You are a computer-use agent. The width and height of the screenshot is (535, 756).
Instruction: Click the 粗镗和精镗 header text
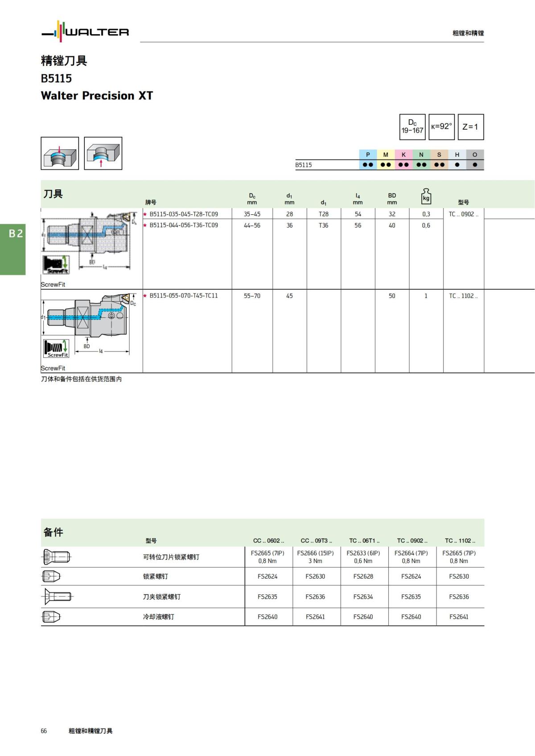point(468,33)
